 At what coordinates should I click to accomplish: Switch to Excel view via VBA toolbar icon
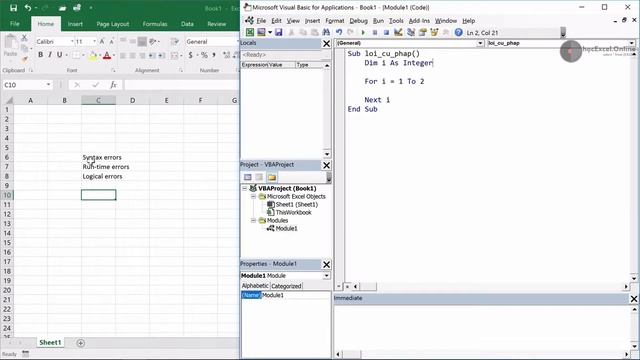coord(250,32)
